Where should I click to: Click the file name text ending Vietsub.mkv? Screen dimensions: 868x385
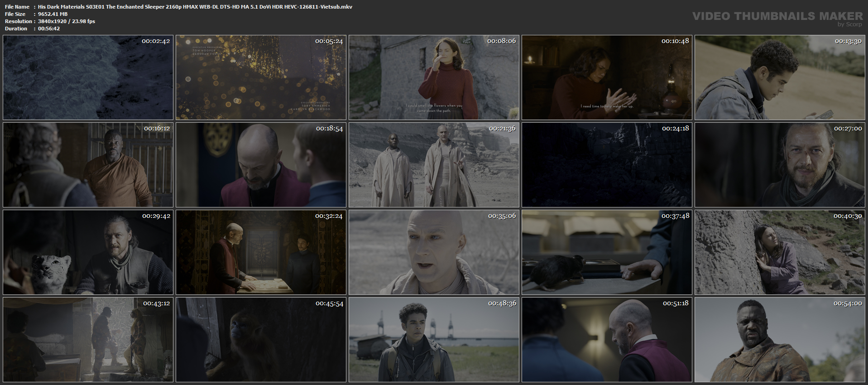coord(195,7)
